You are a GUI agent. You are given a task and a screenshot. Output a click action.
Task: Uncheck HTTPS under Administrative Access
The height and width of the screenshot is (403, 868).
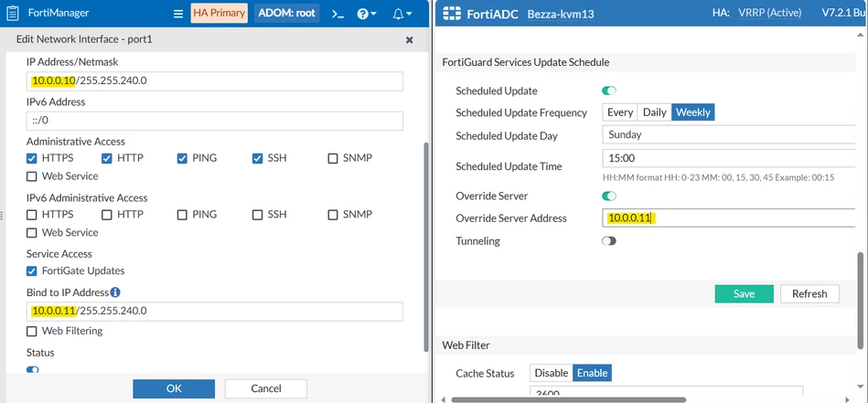(x=32, y=158)
